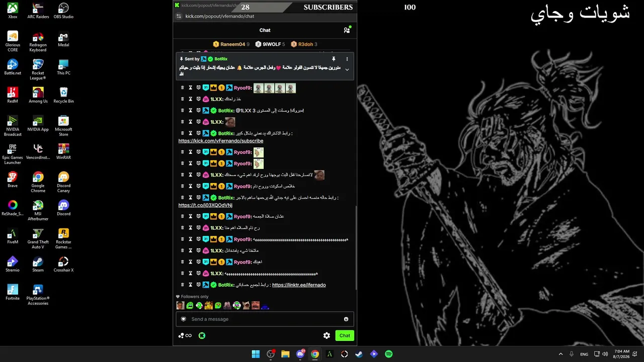Open the network and volume quick settings
The width and height of the screenshot is (644, 362).
(601, 354)
